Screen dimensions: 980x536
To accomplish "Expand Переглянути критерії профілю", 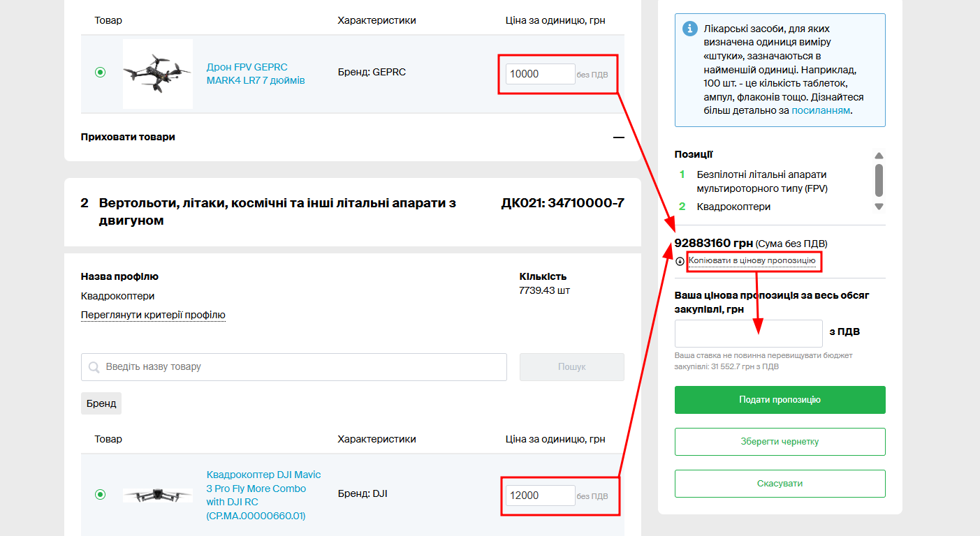I will click(153, 315).
